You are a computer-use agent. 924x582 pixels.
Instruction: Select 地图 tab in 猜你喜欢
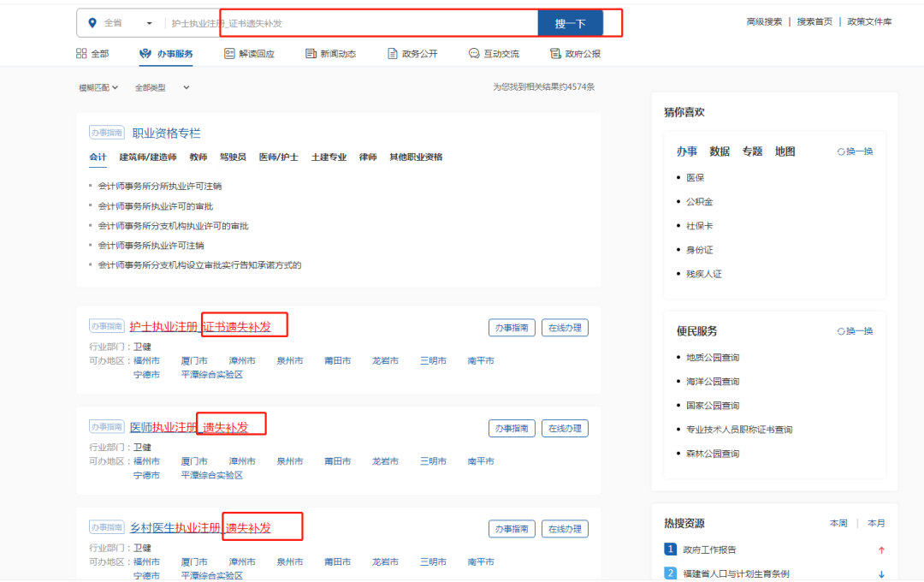785,151
